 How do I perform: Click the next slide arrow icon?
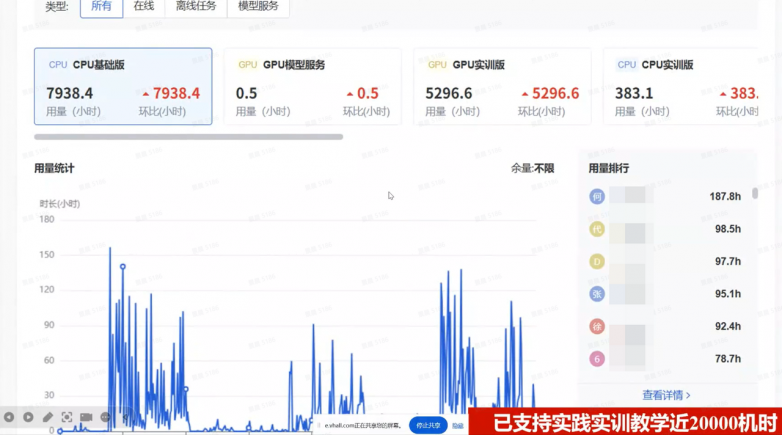tap(28, 417)
